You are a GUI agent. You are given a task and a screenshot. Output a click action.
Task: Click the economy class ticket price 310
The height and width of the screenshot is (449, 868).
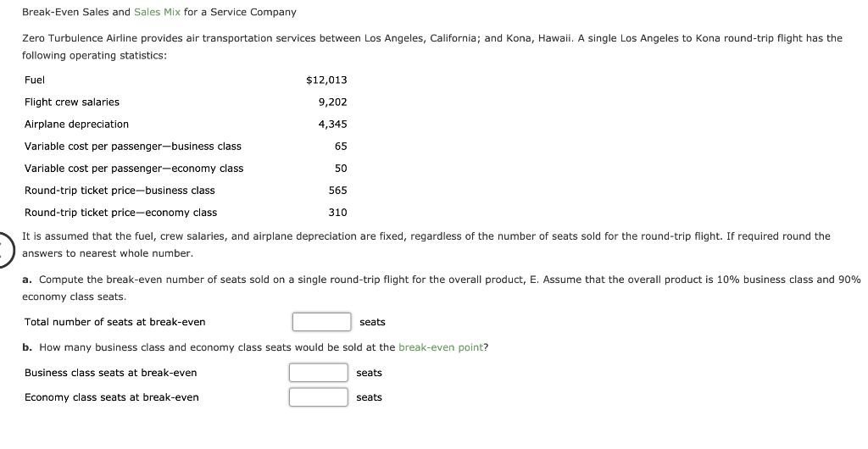[337, 213]
